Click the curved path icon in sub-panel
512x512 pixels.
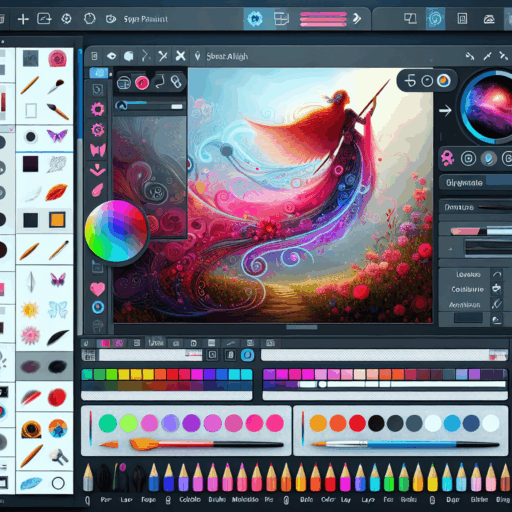(x=160, y=82)
